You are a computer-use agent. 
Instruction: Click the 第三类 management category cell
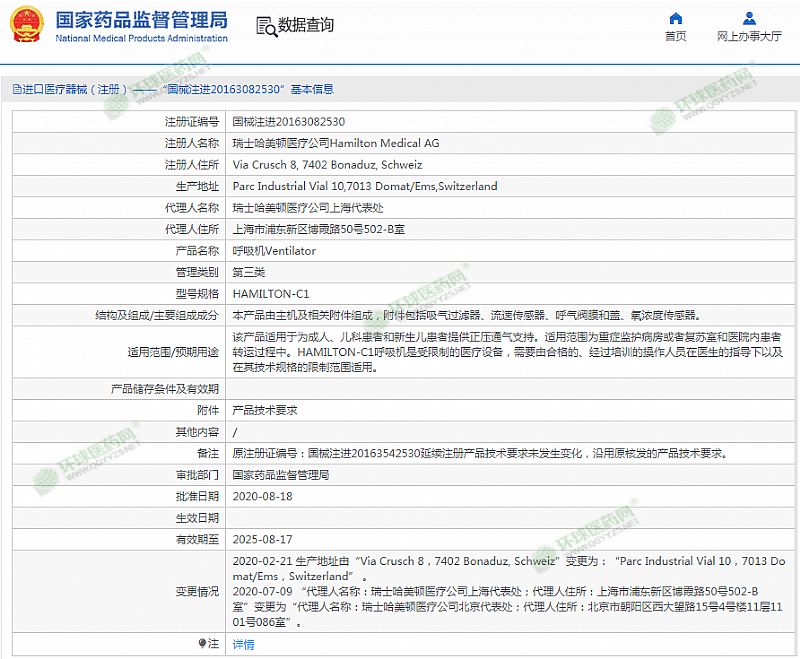tap(249, 272)
